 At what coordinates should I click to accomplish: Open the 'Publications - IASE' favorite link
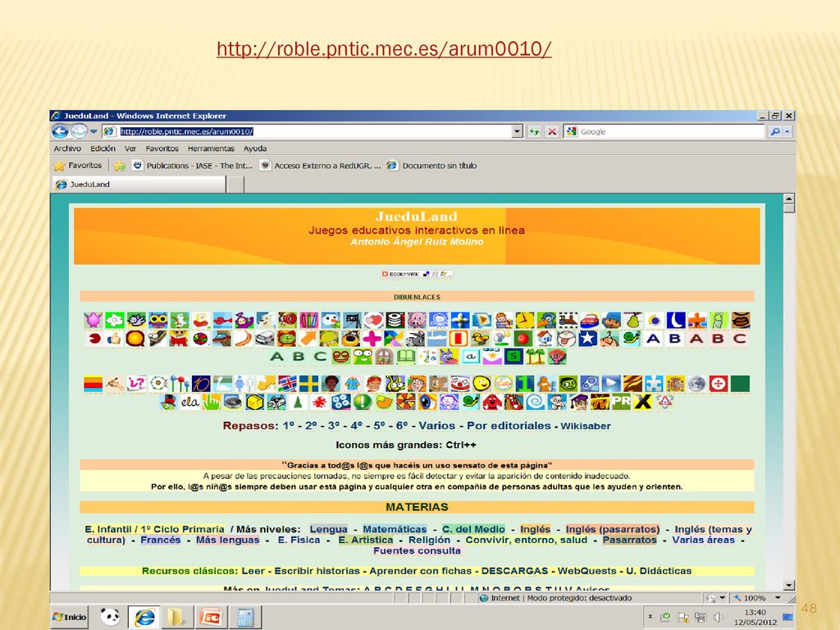click(192, 166)
